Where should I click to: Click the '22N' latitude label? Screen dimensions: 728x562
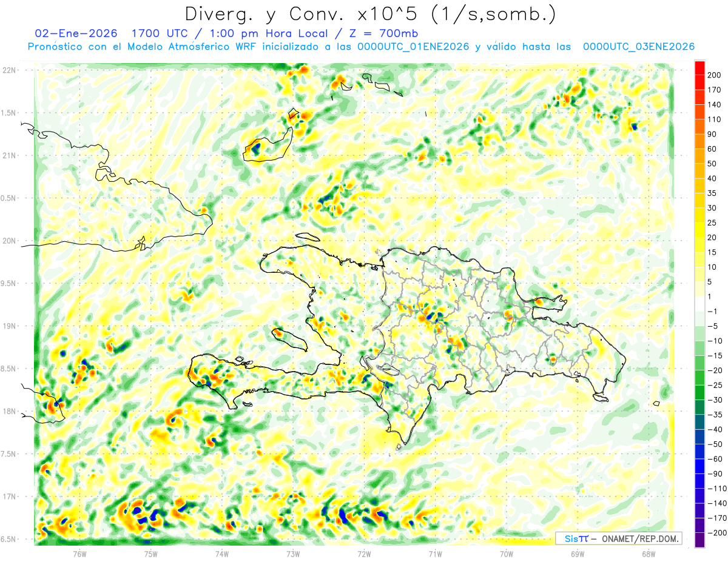pyautogui.click(x=9, y=70)
